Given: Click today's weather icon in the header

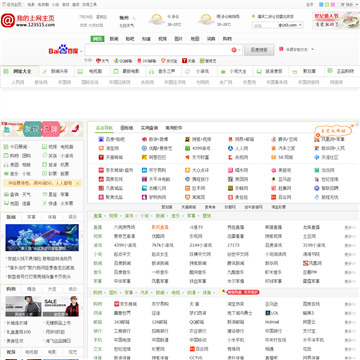Looking at the screenshot, I should click(x=156, y=20).
